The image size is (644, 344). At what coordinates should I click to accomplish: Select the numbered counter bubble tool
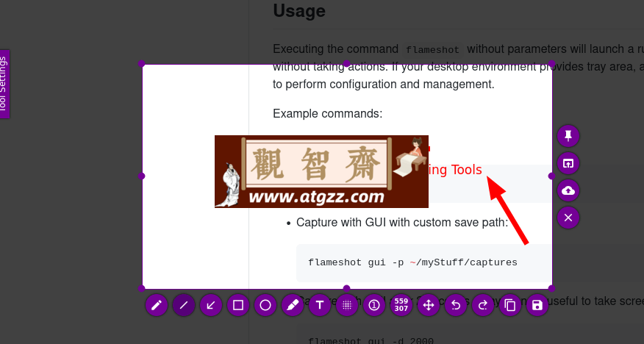(374, 305)
